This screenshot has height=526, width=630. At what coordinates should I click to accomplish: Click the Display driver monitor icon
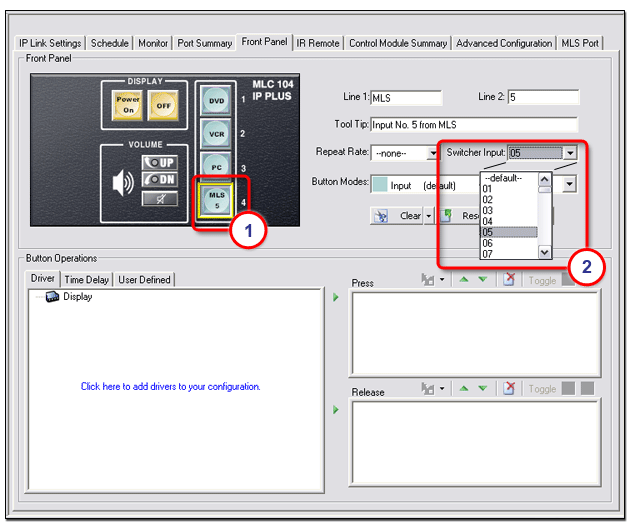coord(53,297)
